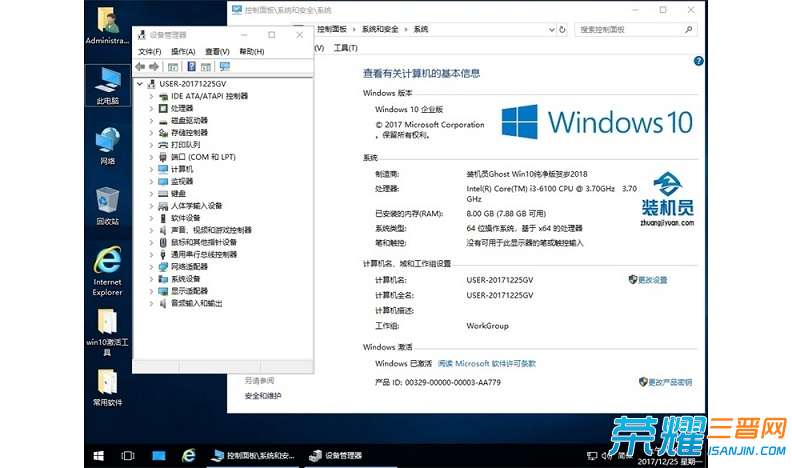
Task: Click the Forward arrow in Device Manager toolbar
Action: (x=154, y=67)
